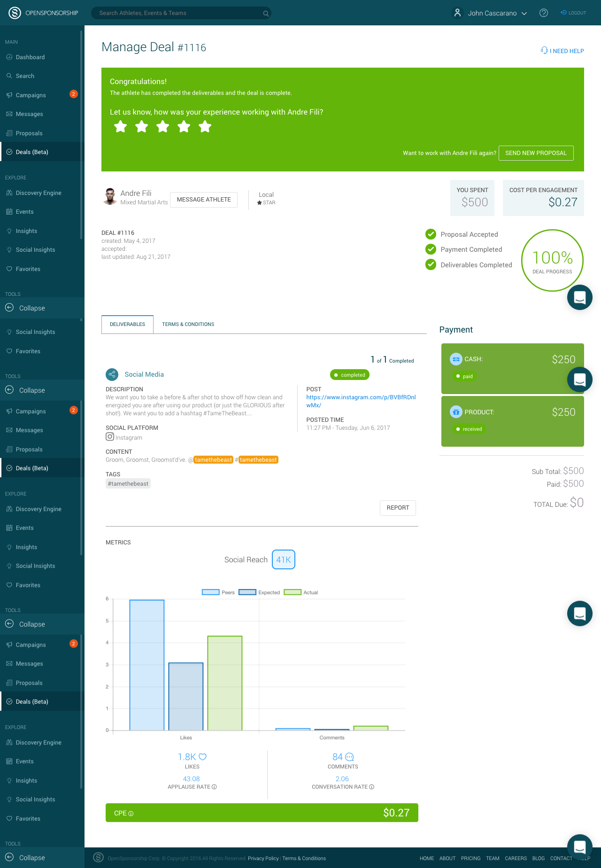Switch to the Terms & Conditions tab
The height and width of the screenshot is (868, 601).
pyautogui.click(x=188, y=325)
